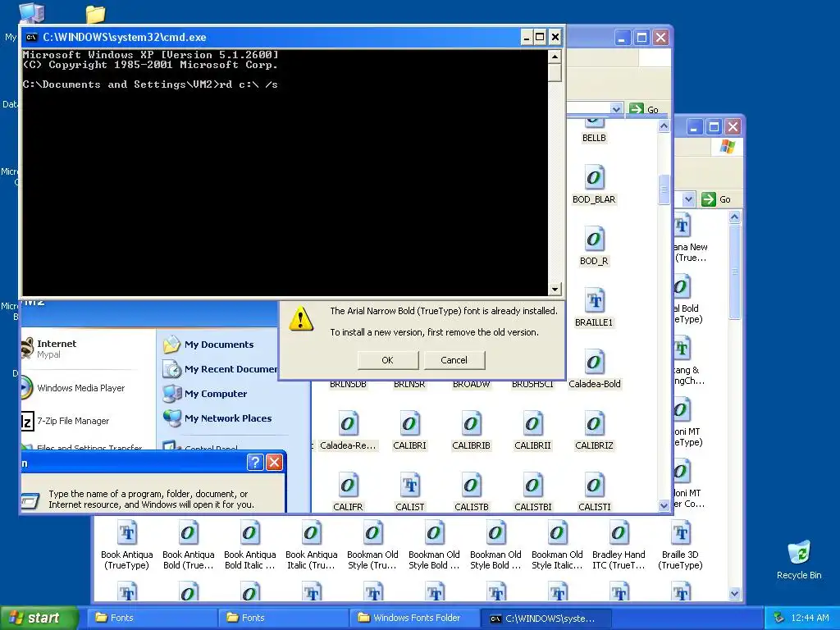Select the BOD_BLAR font icon
The height and width of the screenshot is (630, 840).
pyautogui.click(x=594, y=177)
